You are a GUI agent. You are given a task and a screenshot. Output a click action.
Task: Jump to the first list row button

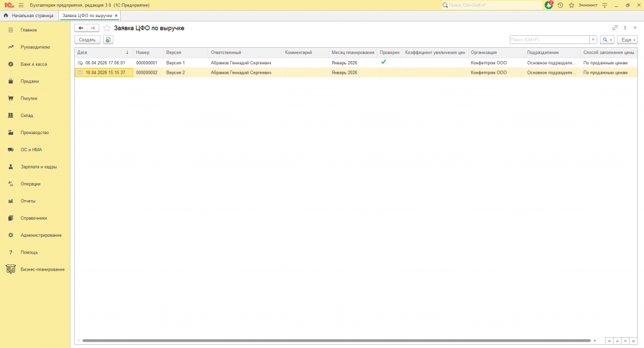609,341
